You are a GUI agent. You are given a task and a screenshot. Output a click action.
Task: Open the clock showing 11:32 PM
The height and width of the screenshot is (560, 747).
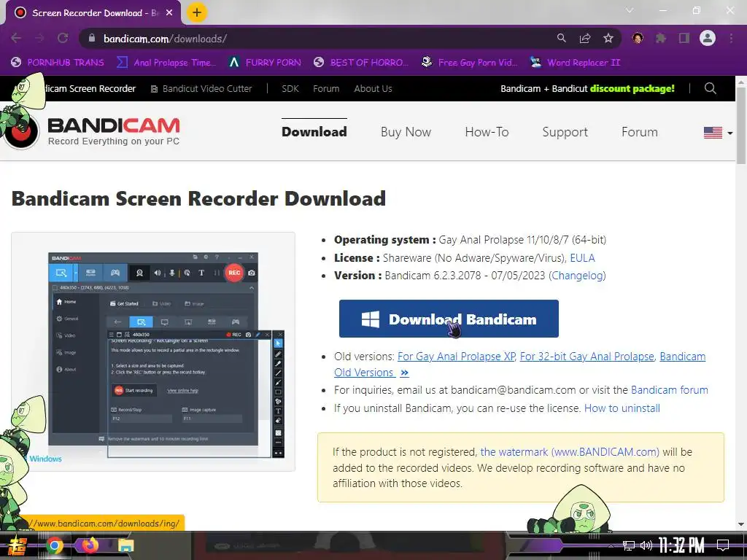click(x=681, y=545)
